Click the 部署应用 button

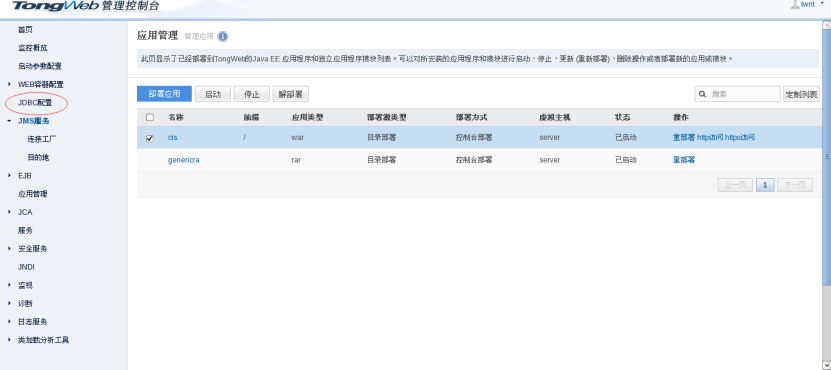164,94
